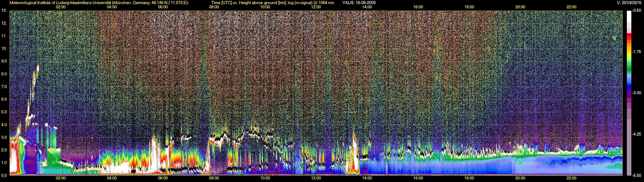644x182 pixels.
Task: Click the 12:00 label on the top time axis
Action: [316, 7]
